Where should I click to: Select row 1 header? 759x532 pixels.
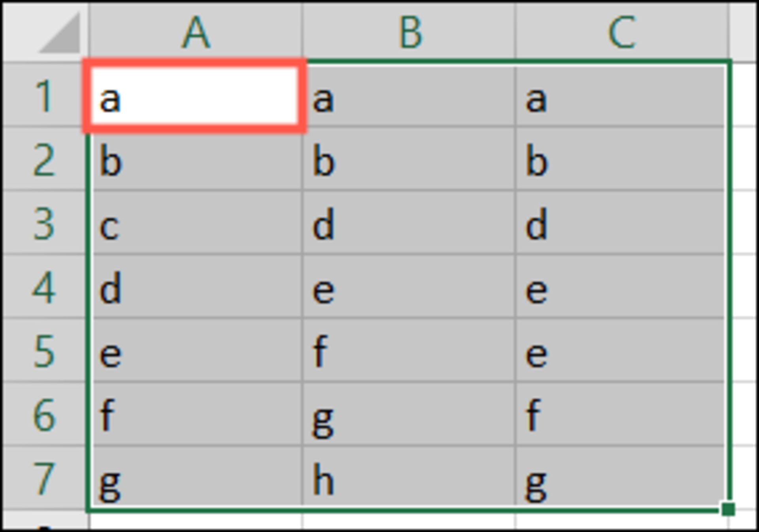[x=44, y=95]
